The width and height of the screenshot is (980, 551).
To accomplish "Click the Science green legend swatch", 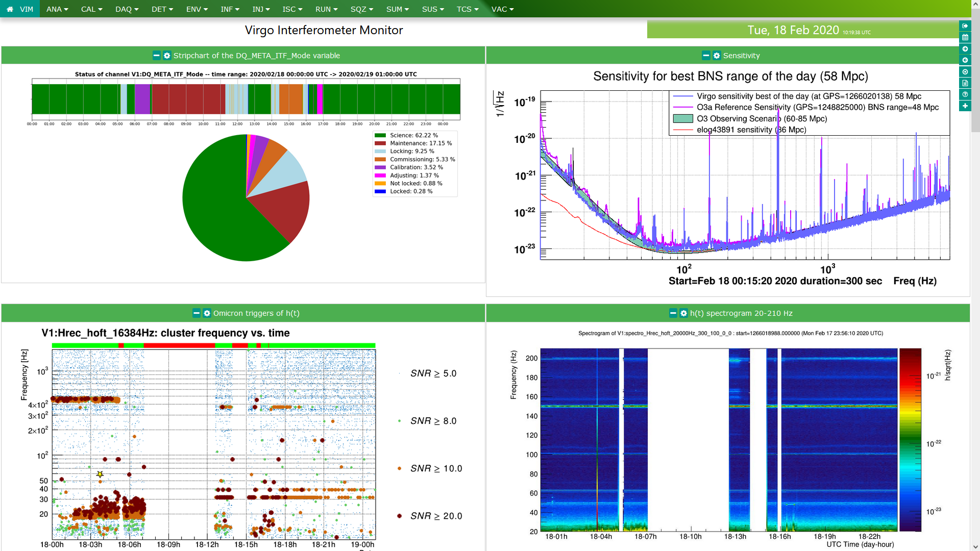I will 380,135.
